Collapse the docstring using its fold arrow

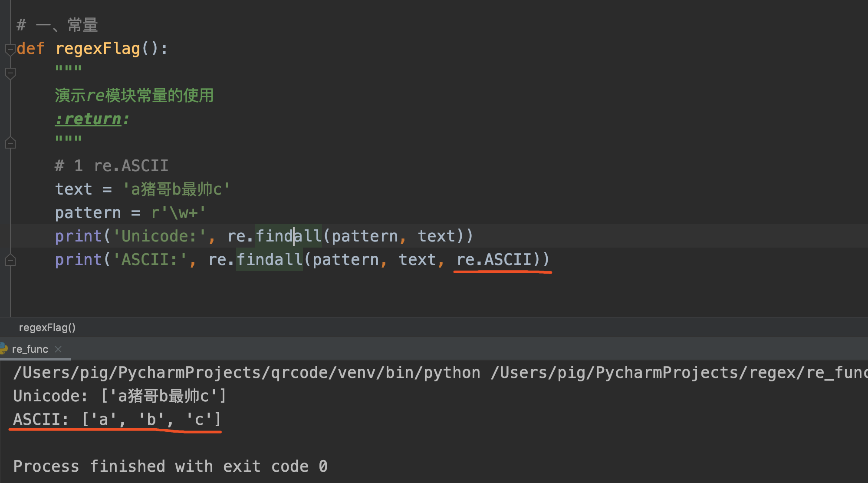click(x=10, y=73)
